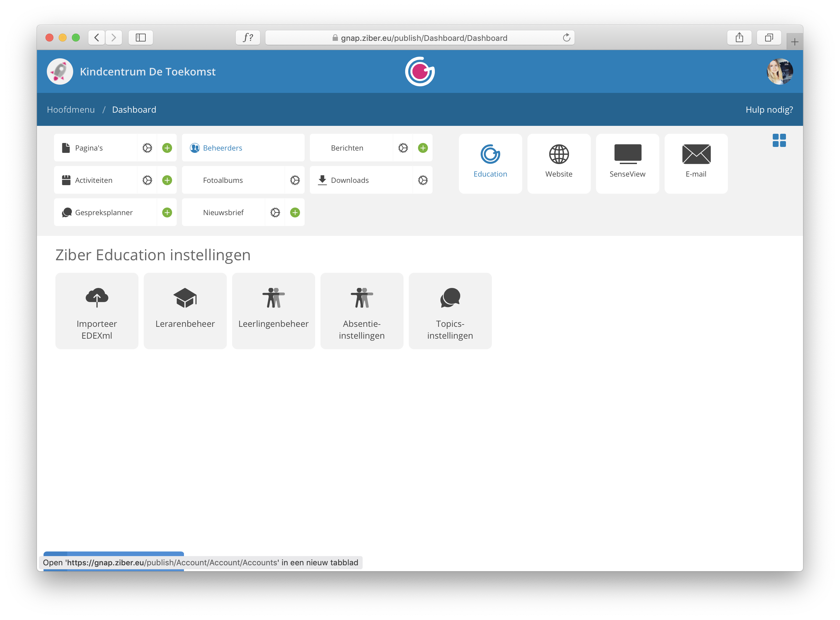The width and height of the screenshot is (840, 620).
Task: Open Nieuwsbrief settings gear
Action: pyautogui.click(x=275, y=212)
